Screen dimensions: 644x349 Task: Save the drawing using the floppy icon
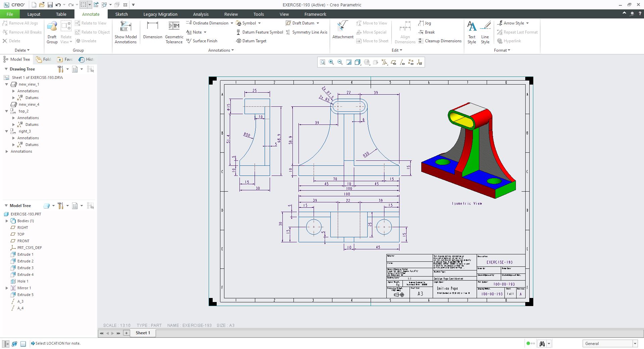50,5
